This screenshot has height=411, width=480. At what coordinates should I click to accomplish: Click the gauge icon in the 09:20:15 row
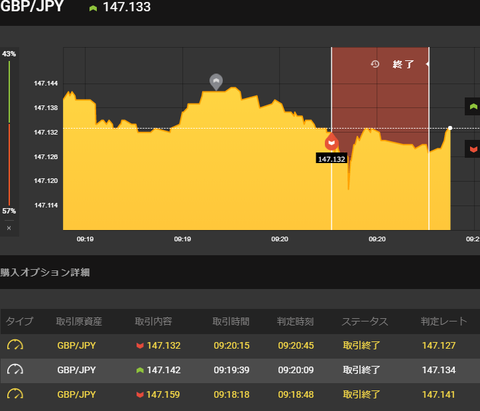pyautogui.click(x=15, y=345)
